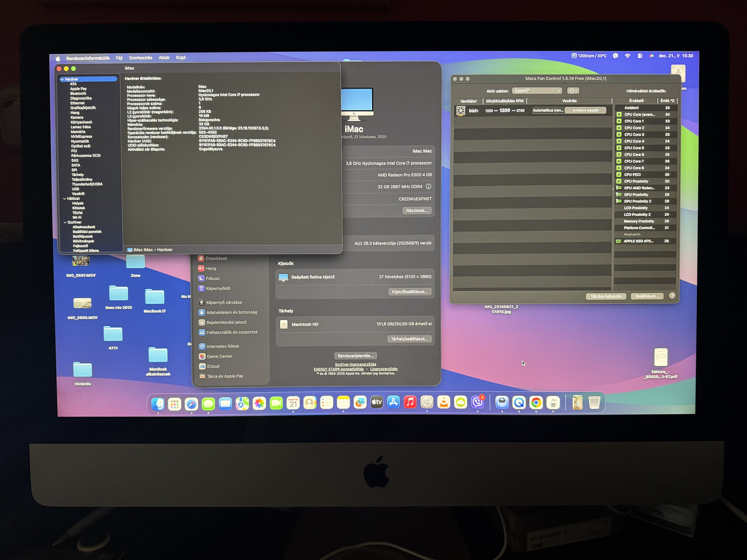747x560 pixels.
Task: Select Bluetooth in the hardware tree
Action: coord(78,94)
